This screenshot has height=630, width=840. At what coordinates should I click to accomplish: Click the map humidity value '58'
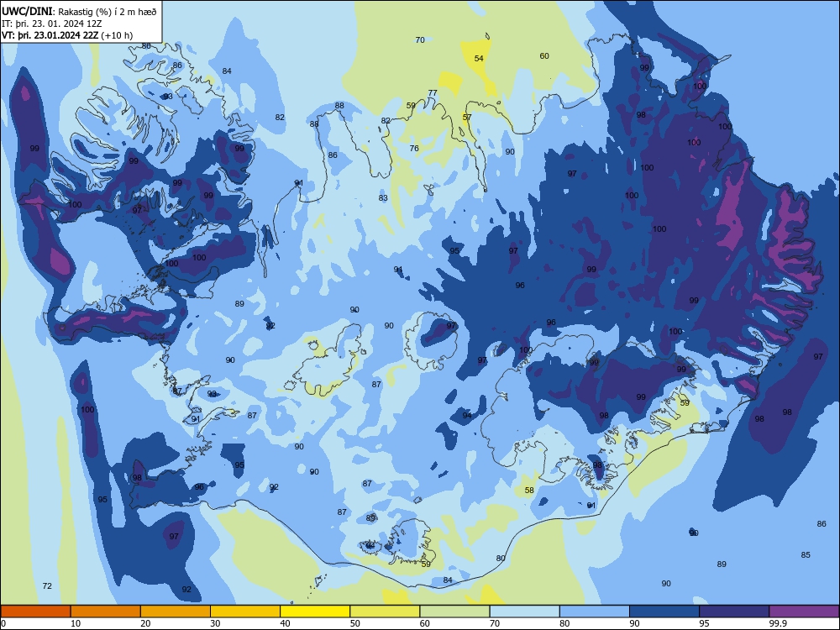pos(529,491)
